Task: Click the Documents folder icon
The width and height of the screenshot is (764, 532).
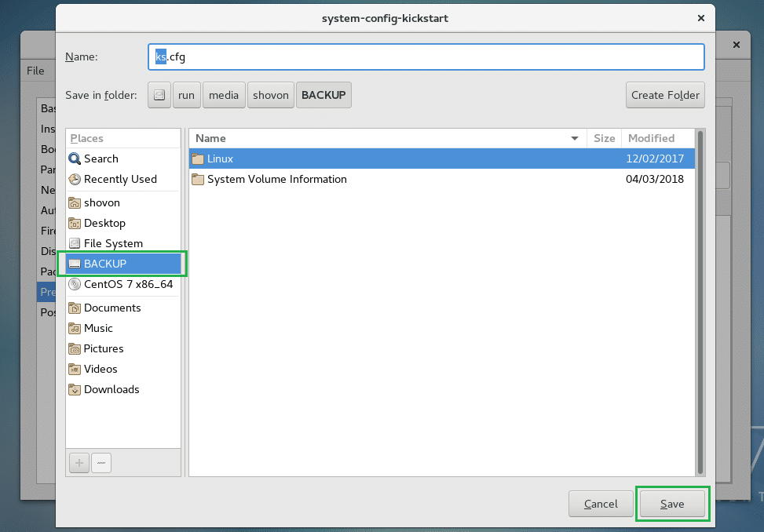Action: coord(75,308)
